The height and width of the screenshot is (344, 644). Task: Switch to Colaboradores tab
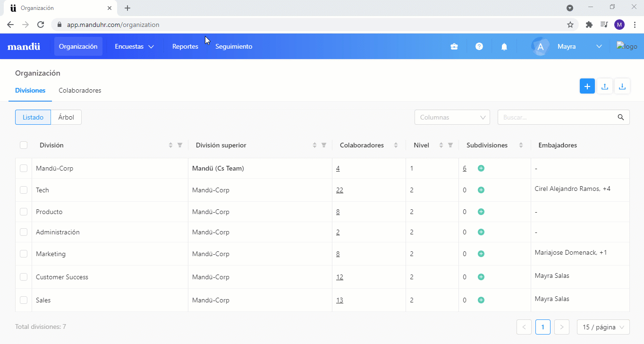(x=80, y=90)
